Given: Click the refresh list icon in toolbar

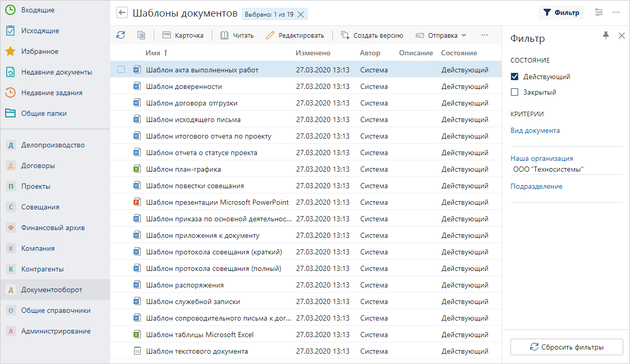Looking at the screenshot, I should (x=121, y=35).
